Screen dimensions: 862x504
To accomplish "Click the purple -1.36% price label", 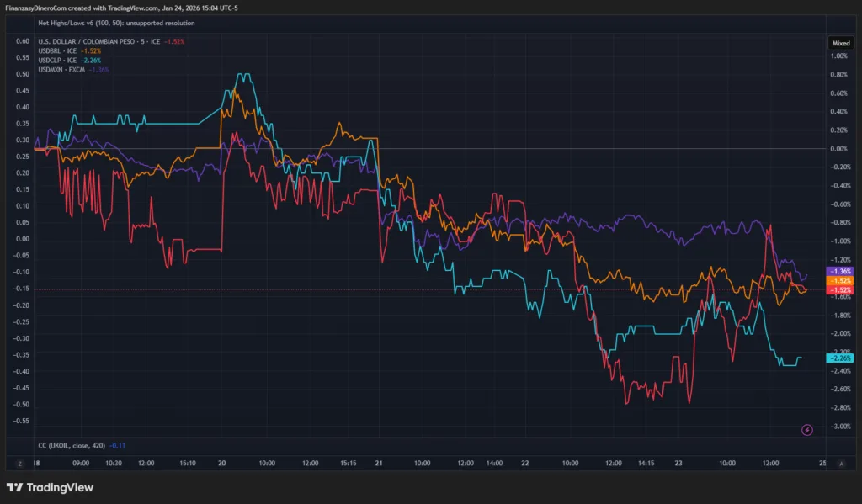I will 840,271.
